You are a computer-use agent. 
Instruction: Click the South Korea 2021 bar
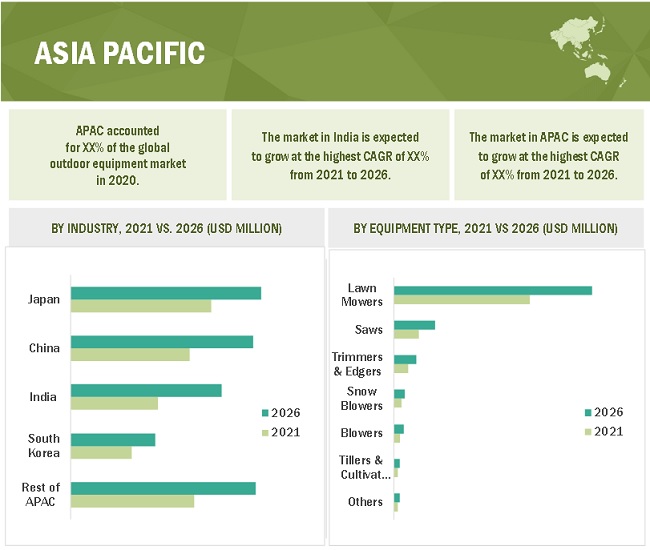101,452
